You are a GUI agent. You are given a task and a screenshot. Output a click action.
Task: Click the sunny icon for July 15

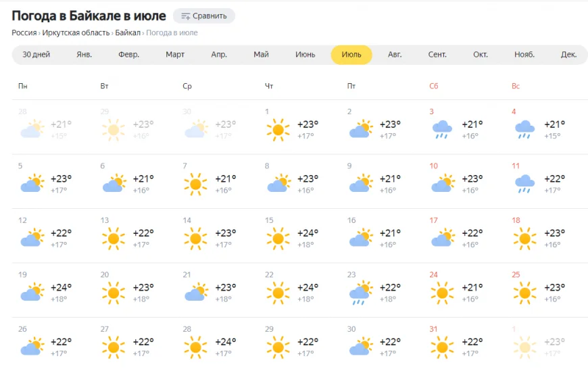pos(278,239)
